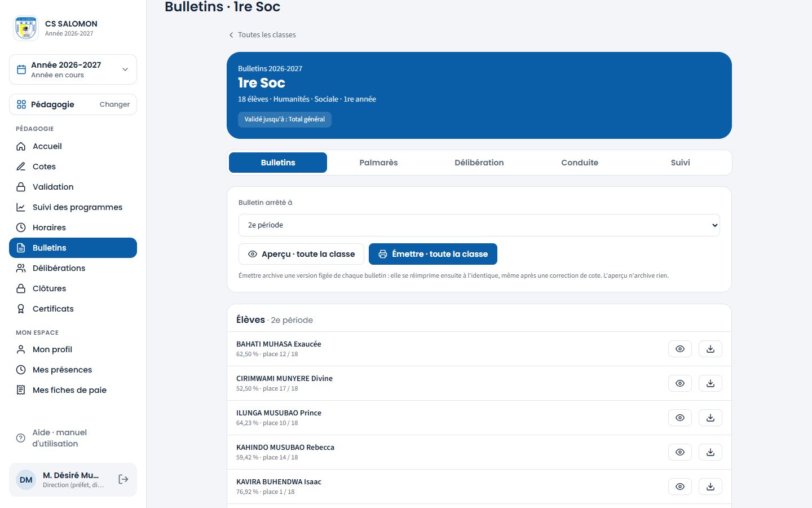
Task: Download bulletin of KAHINDO MUSUBAO Rebecca
Action: pyautogui.click(x=710, y=452)
